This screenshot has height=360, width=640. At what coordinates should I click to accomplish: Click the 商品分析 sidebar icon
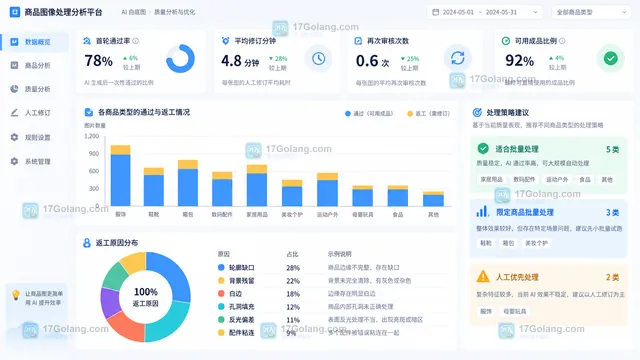click(x=14, y=65)
